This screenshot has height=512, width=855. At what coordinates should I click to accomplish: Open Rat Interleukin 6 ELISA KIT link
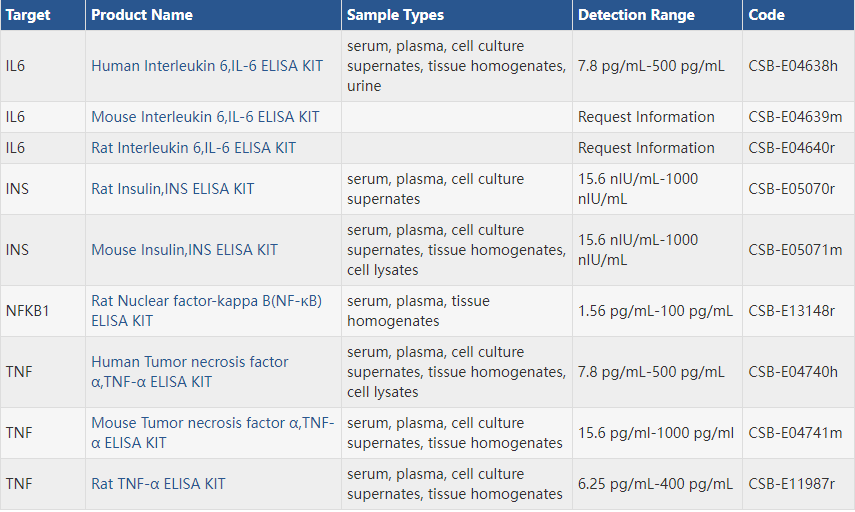coord(193,148)
